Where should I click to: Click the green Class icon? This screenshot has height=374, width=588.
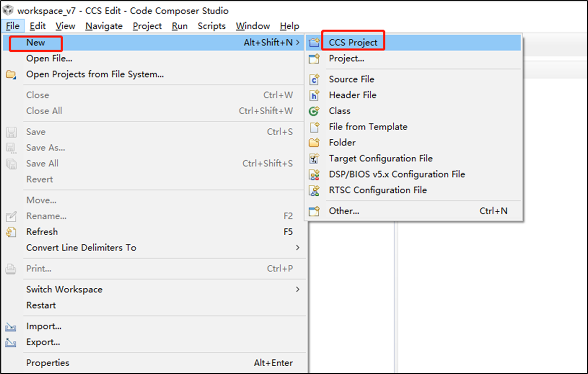coord(314,111)
